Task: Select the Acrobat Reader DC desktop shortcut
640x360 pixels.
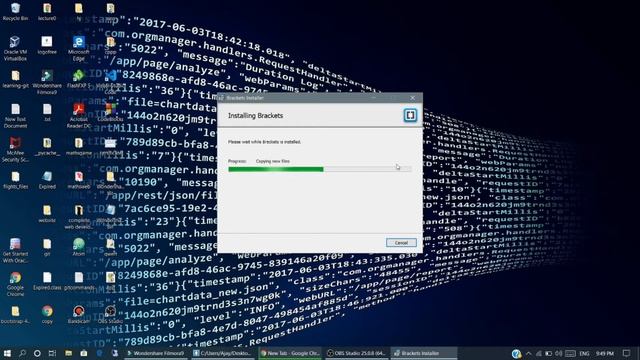Action: pyautogui.click(x=79, y=116)
